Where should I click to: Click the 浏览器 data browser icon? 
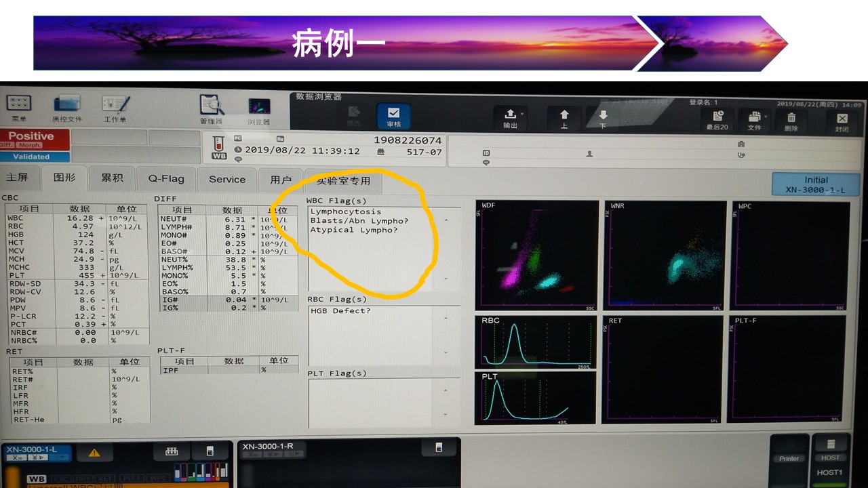(258, 110)
